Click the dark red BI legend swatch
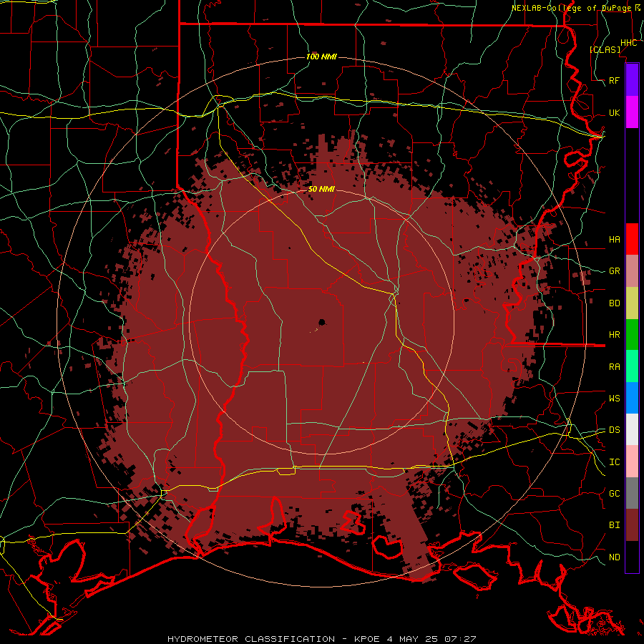The width and height of the screenshot is (644, 644). [x=632, y=525]
